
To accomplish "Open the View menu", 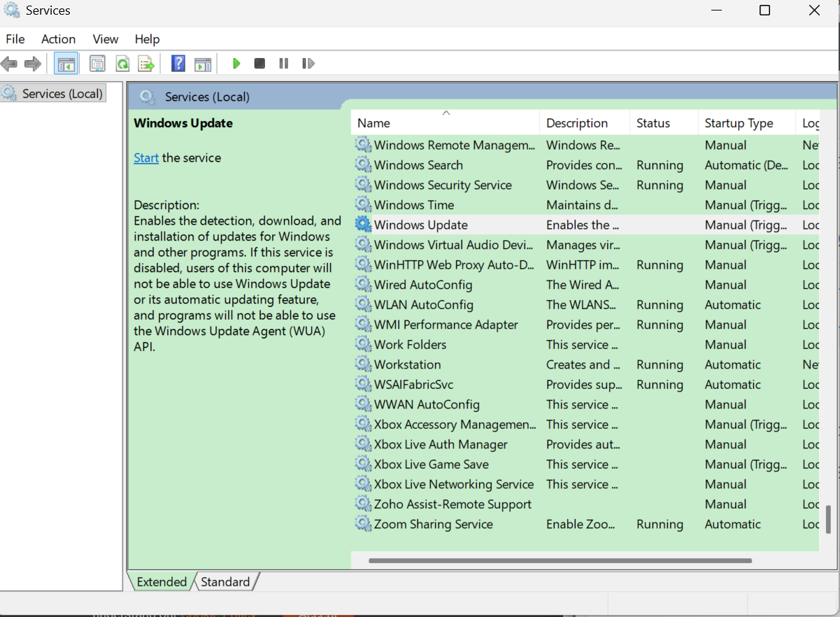I will click(x=105, y=39).
